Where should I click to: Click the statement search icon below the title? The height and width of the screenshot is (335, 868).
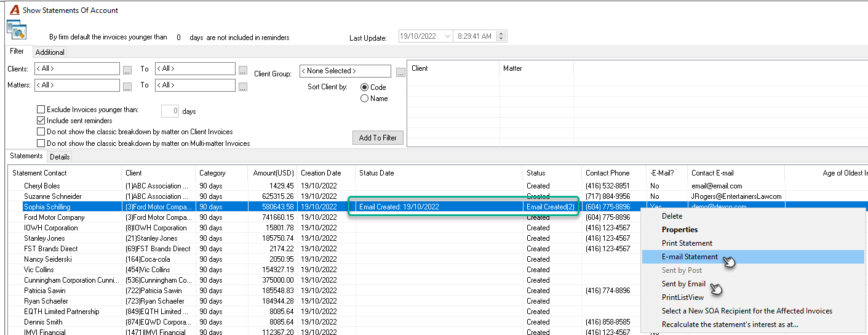coord(15,29)
